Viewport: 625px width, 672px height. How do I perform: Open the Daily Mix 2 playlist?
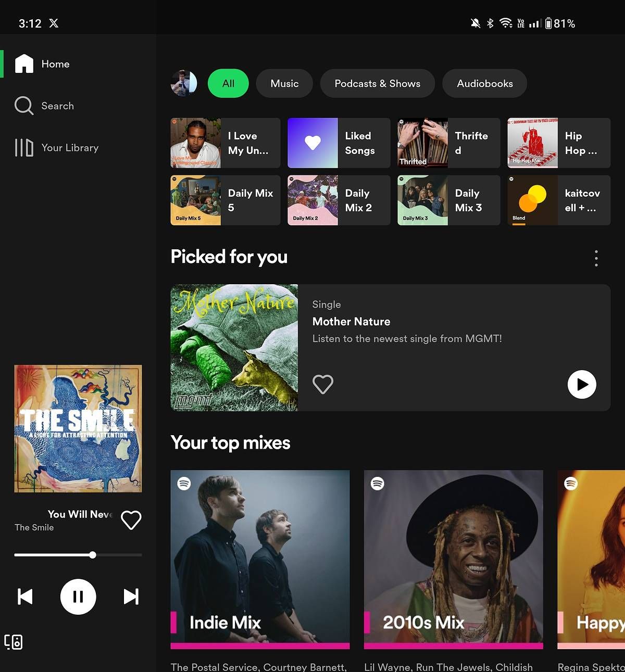[339, 200]
